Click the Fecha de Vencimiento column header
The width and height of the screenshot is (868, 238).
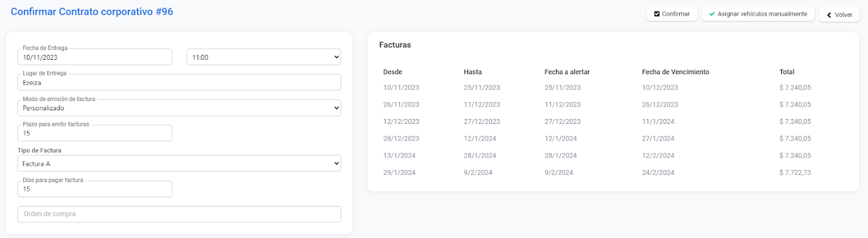point(675,72)
